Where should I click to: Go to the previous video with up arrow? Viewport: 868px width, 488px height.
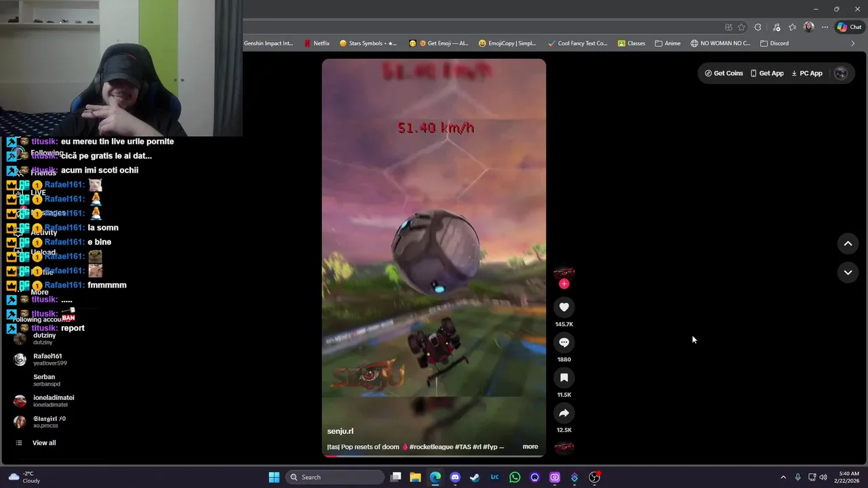pyautogui.click(x=848, y=243)
